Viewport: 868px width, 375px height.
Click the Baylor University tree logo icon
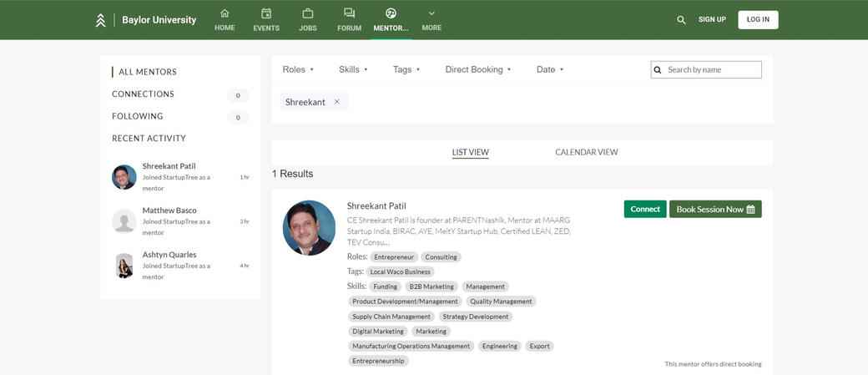point(100,20)
